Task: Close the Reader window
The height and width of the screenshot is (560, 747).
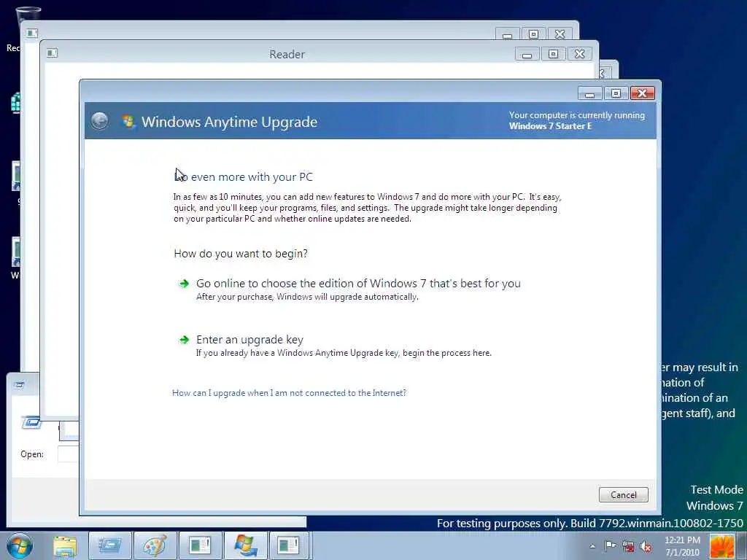Action: pyautogui.click(x=579, y=54)
